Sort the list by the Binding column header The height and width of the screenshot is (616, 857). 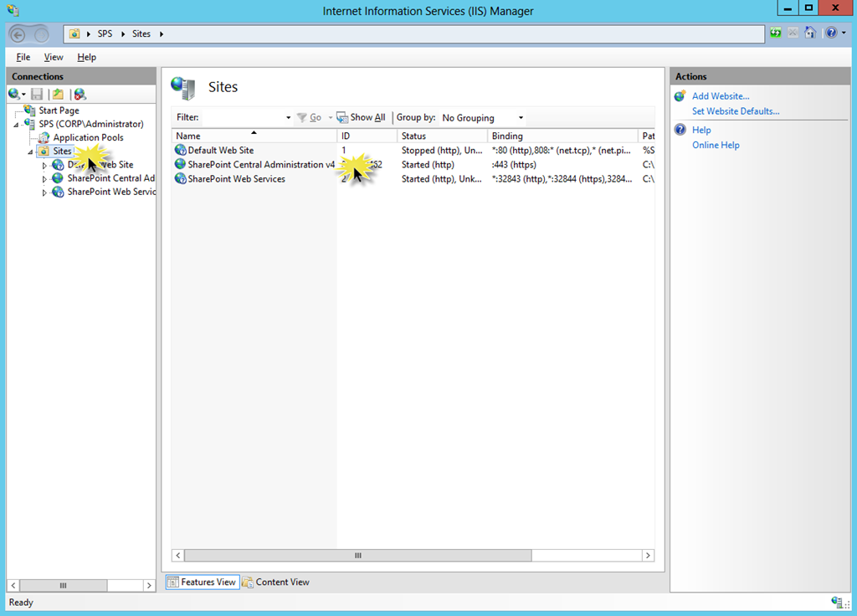[562, 136]
